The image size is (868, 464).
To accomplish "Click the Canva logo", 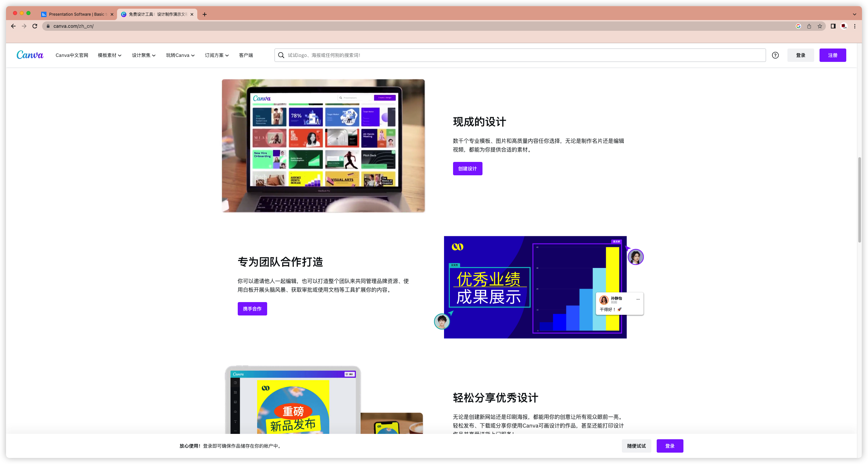I will point(30,55).
